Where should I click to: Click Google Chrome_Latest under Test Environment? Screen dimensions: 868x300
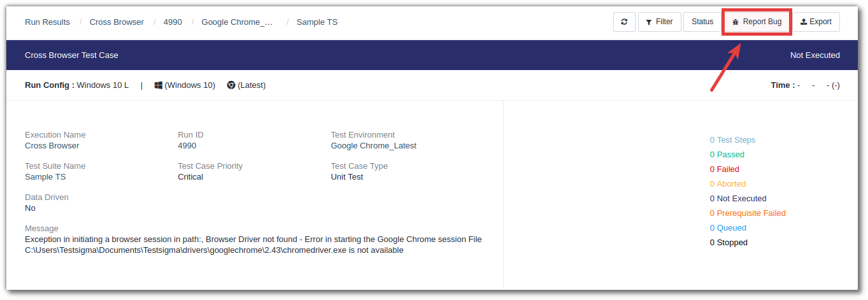[373, 145]
